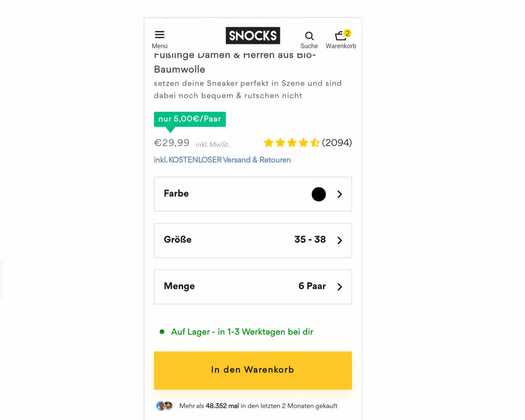Open the hamburger Menü icon
Image resolution: width=525 pixels, height=420 pixels.
160,35
